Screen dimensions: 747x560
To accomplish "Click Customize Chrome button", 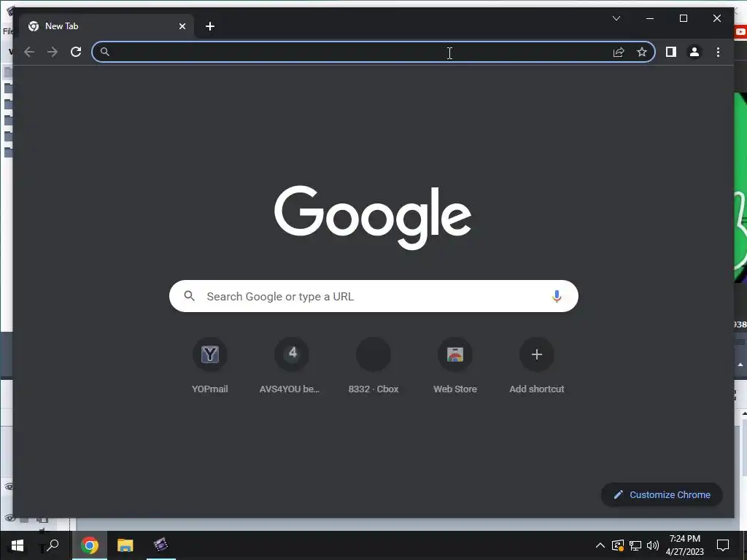I will (x=662, y=495).
